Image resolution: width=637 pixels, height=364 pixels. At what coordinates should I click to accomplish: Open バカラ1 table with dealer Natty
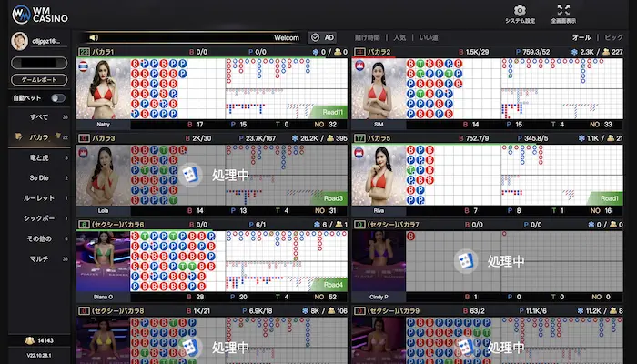click(104, 89)
